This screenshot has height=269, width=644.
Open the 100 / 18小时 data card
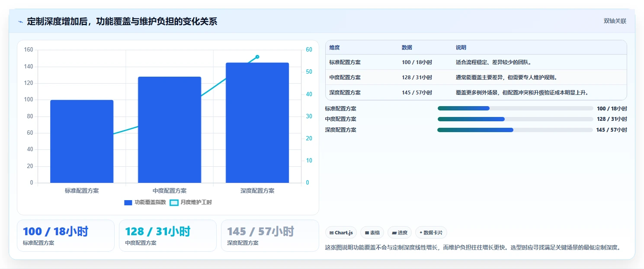66,236
